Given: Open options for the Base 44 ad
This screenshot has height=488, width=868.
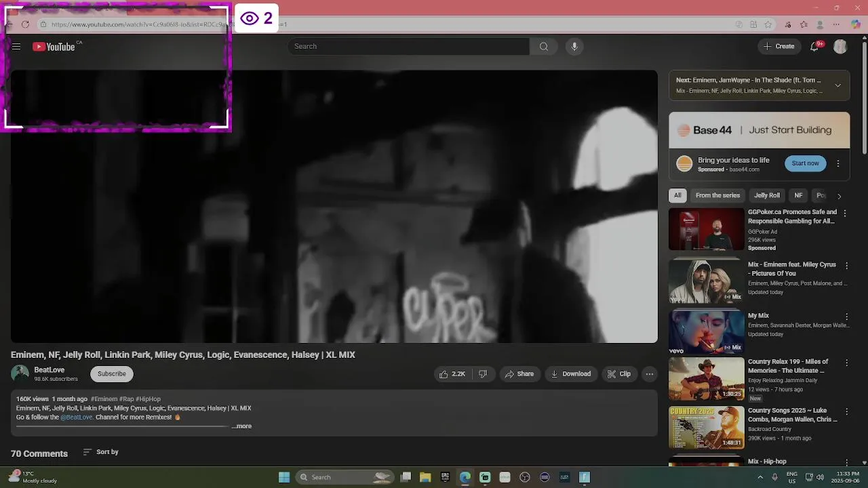Looking at the screenshot, I should [838, 163].
